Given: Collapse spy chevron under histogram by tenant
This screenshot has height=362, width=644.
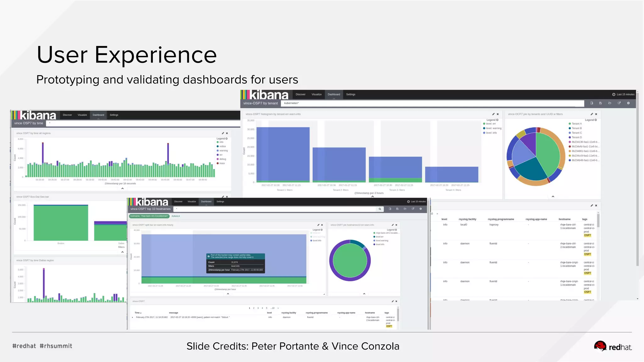Looking at the screenshot, I should click(373, 196).
